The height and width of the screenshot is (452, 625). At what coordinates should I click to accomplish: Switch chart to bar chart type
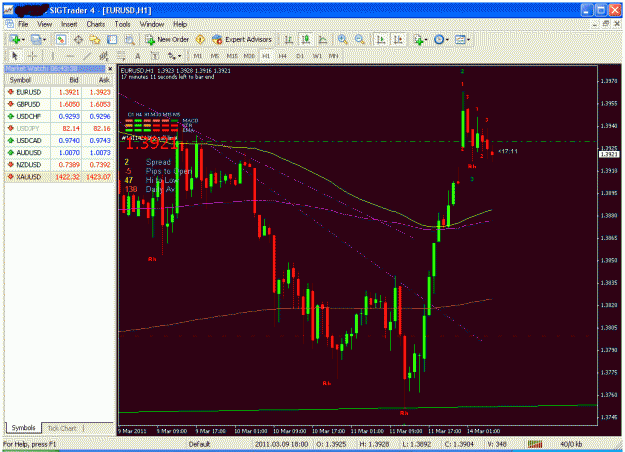coord(288,39)
